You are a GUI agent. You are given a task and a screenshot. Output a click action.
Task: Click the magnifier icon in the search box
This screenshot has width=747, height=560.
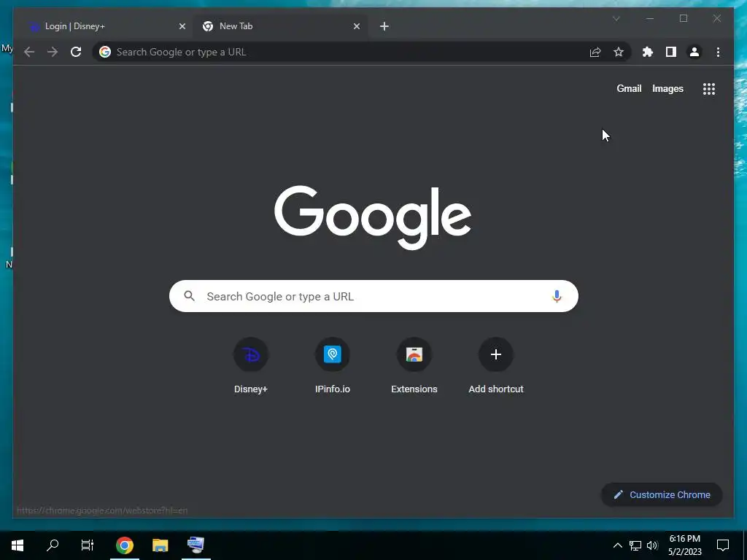click(189, 296)
